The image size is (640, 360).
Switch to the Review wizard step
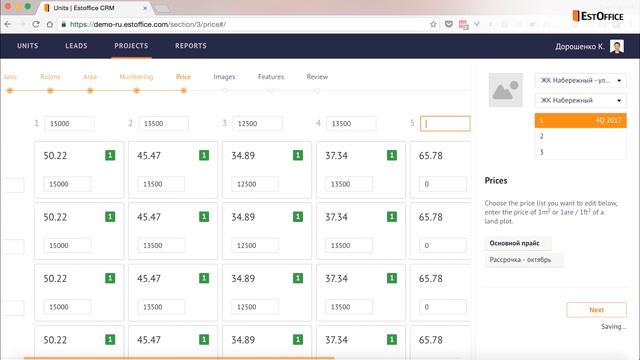(317, 77)
